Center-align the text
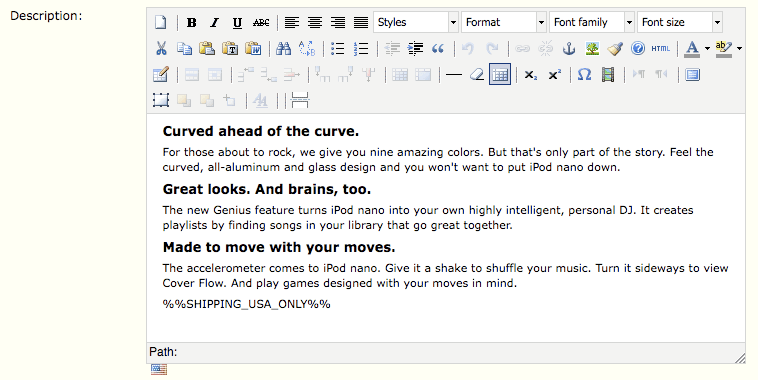This screenshot has width=758, height=380. 315,22
